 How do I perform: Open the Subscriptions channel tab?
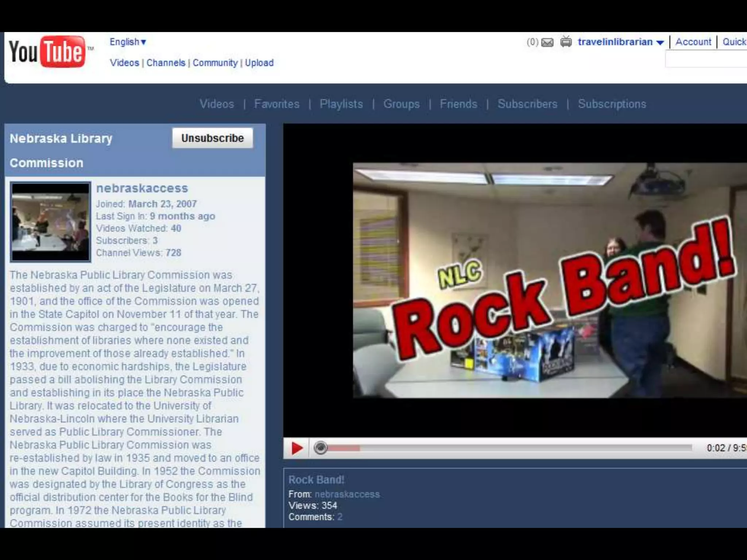612,104
